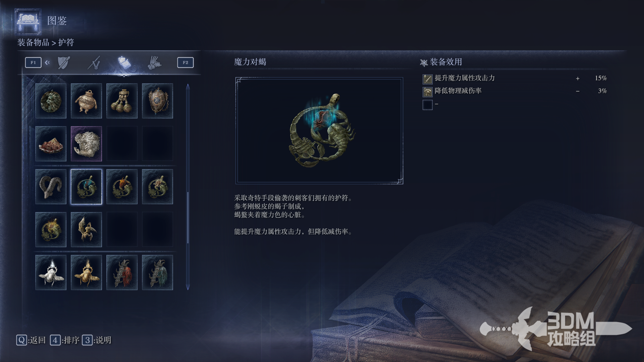
Task: Select the winged claw talisman
Action: (x=86, y=230)
